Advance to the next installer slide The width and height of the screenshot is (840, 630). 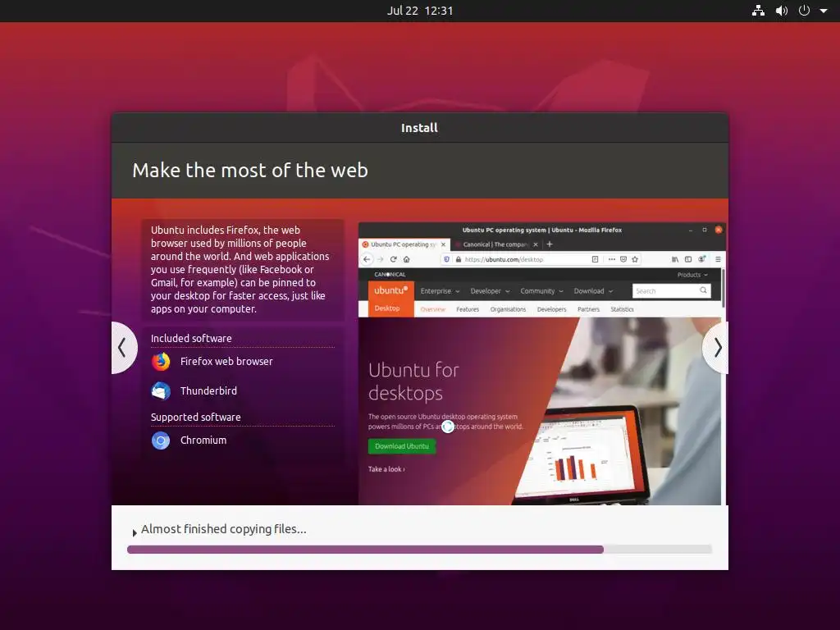[716, 348]
